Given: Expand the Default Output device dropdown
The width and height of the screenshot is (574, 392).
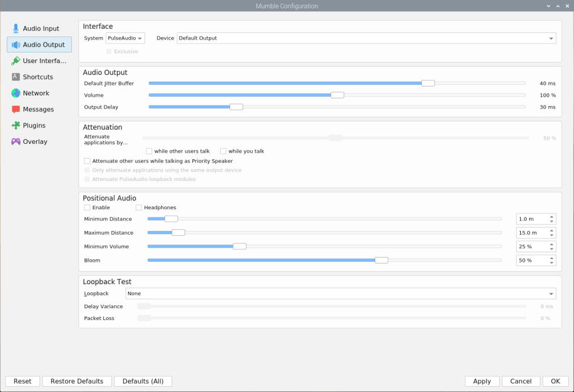Looking at the screenshot, I should click(x=366, y=38).
